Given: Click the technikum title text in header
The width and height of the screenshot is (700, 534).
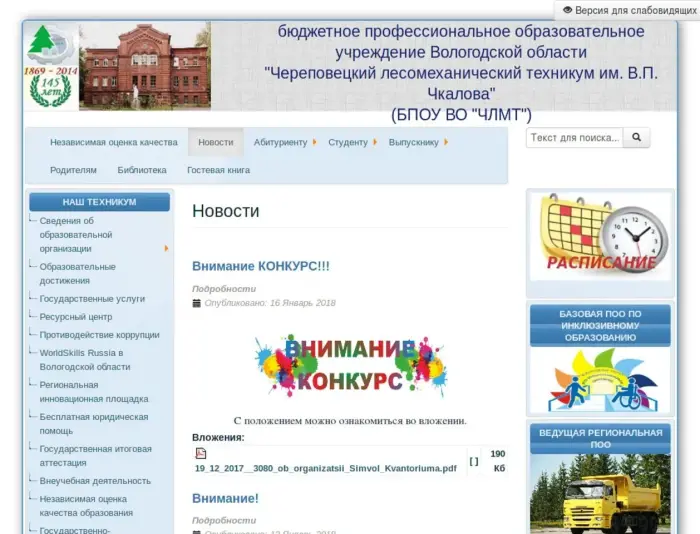Looking at the screenshot, I should point(461,73).
